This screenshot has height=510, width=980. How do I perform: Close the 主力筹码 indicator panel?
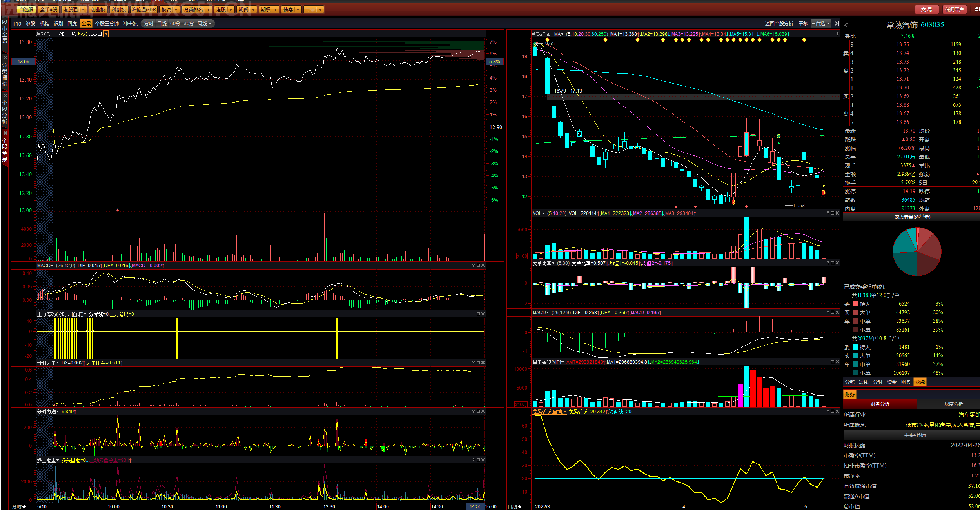coord(483,314)
